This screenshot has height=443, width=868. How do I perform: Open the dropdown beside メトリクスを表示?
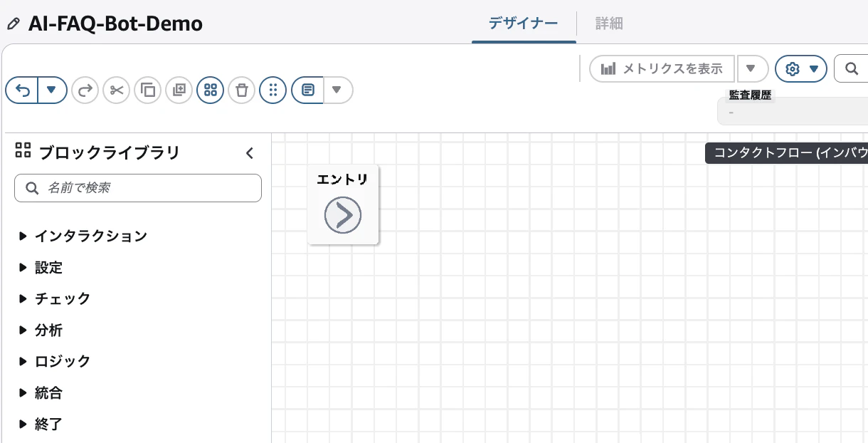752,69
